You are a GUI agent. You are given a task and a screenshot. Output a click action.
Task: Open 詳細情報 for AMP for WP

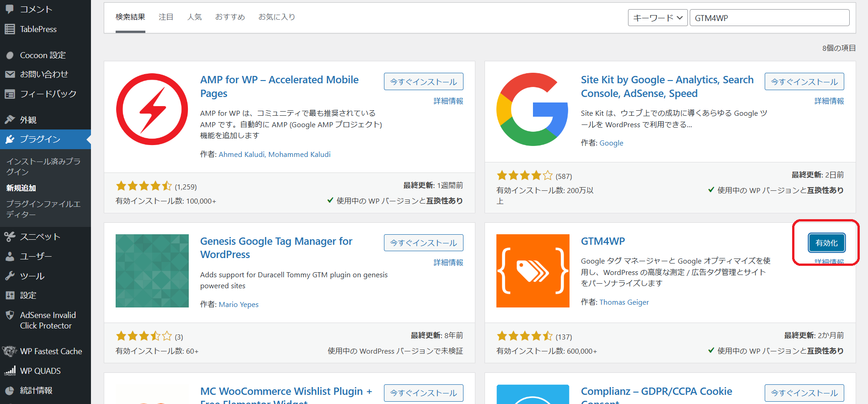(x=448, y=101)
